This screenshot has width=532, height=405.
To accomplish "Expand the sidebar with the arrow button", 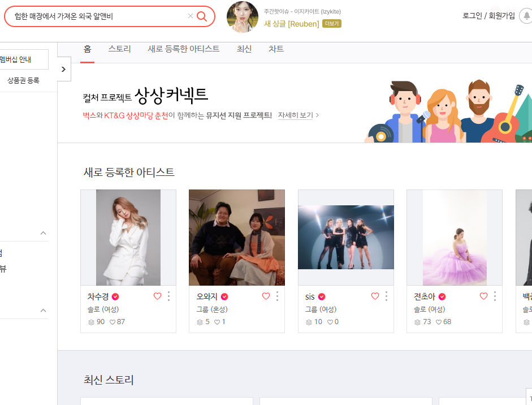I will 63,68.
